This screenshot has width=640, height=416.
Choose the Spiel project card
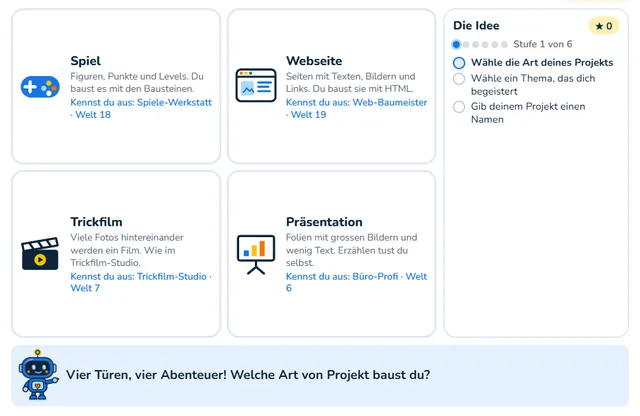116,86
